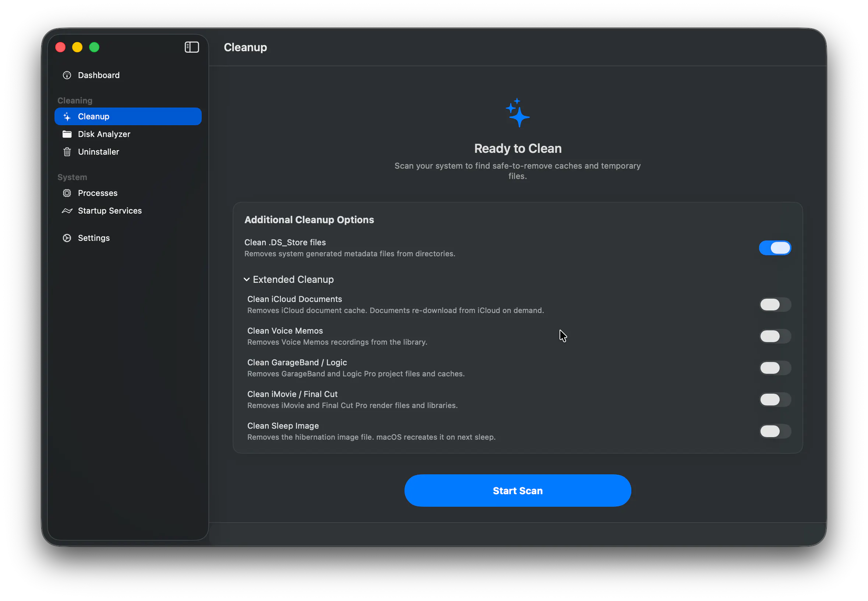Enable Clean Sleep Image switch

click(x=775, y=431)
